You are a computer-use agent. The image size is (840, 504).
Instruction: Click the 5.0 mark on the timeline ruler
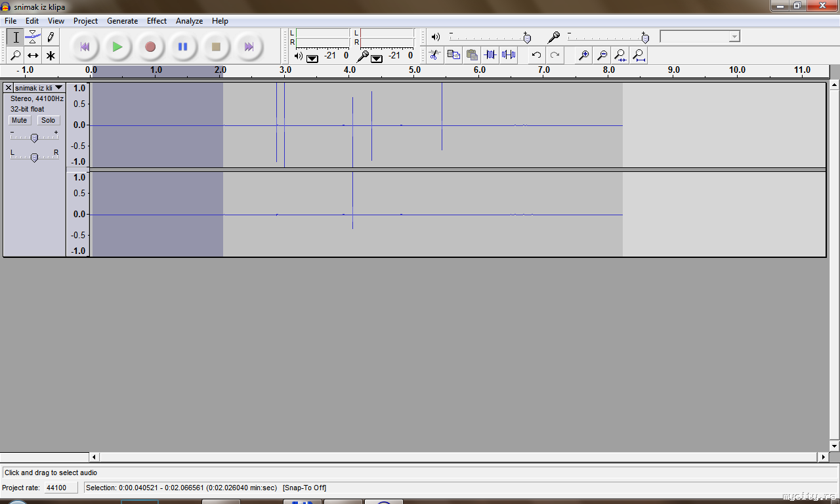414,70
